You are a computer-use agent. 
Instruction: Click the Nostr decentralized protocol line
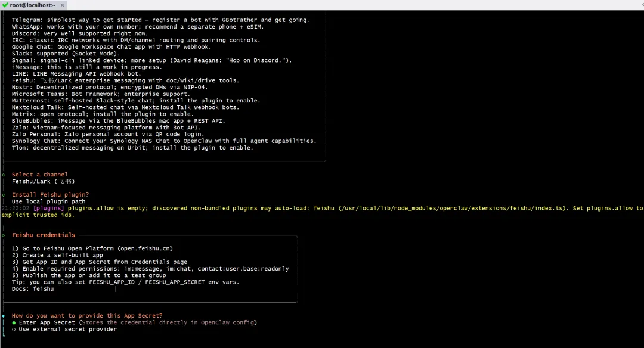[x=110, y=88]
